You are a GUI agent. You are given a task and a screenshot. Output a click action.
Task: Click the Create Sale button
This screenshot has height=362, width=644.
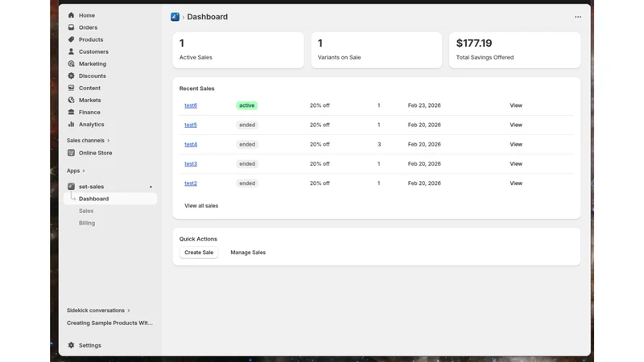[x=199, y=253]
